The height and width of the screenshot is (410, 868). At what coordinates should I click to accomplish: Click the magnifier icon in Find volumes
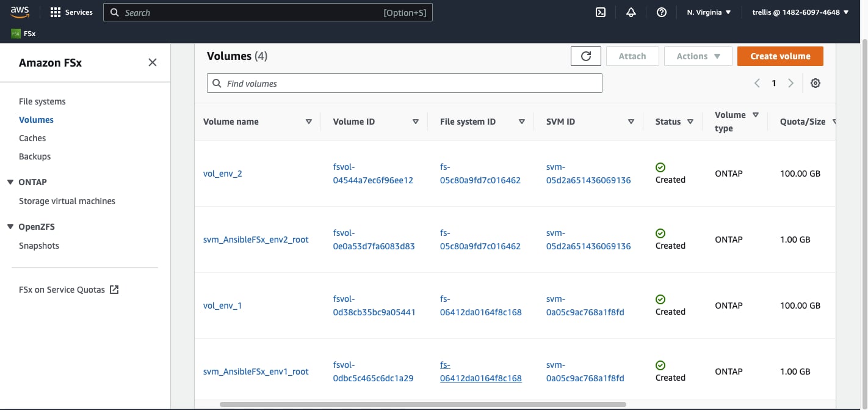[x=217, y=83]
